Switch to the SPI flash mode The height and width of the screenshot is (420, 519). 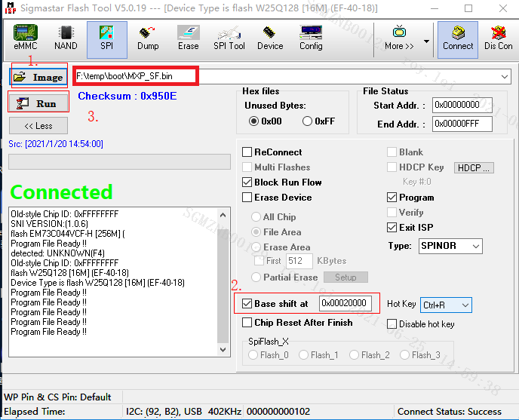107,39
